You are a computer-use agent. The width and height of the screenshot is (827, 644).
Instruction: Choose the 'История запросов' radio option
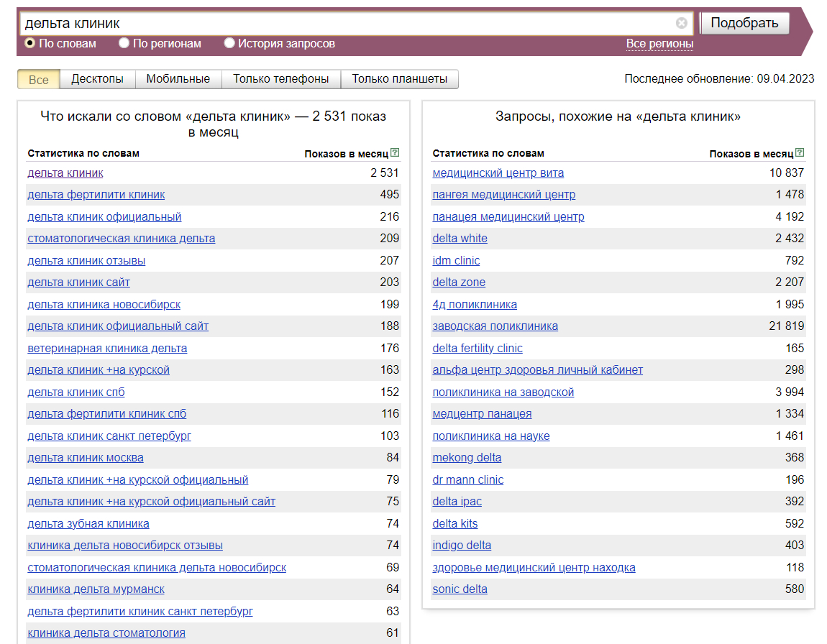pos(229,43)
